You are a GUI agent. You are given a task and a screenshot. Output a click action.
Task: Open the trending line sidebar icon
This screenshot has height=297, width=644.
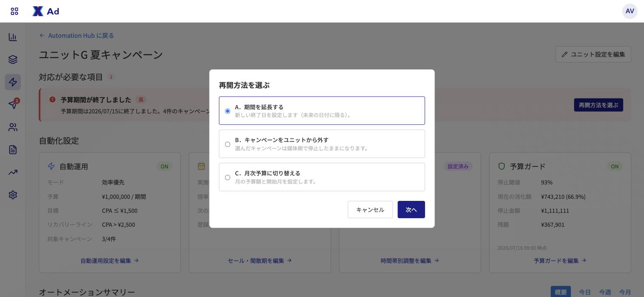(x=13, y=172)
